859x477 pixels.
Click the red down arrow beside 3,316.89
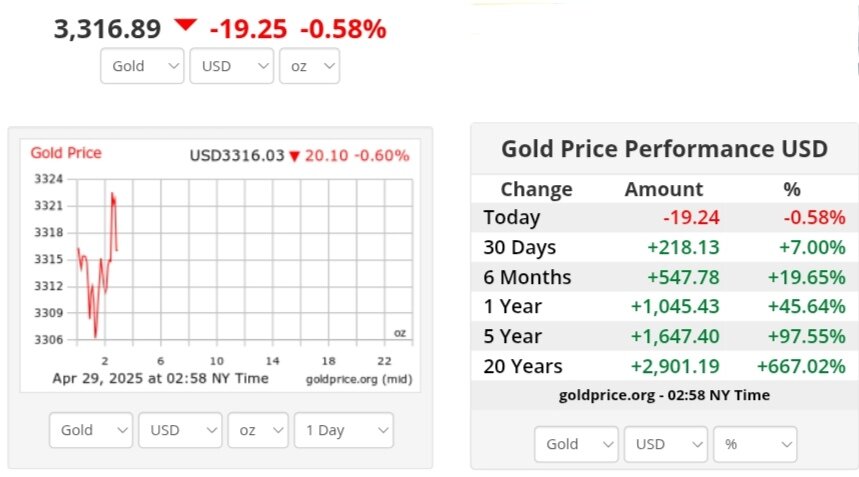tap(185, 25)
